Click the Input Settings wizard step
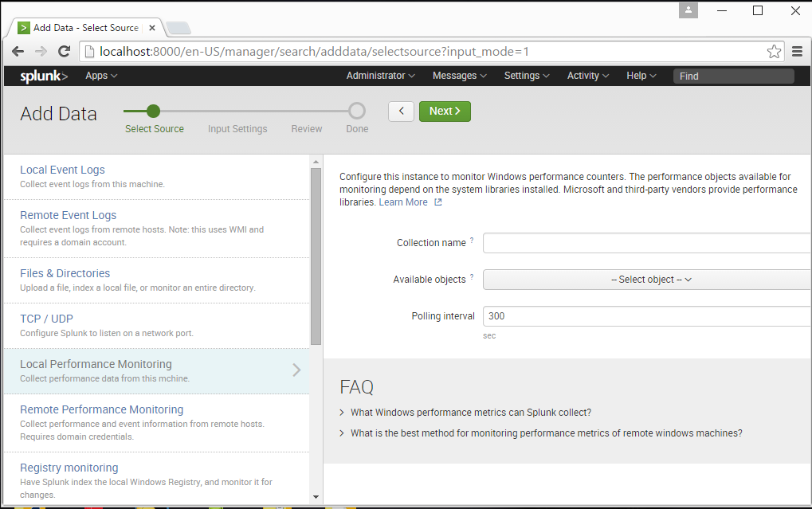The image size is (812, 509). (237, 129)
